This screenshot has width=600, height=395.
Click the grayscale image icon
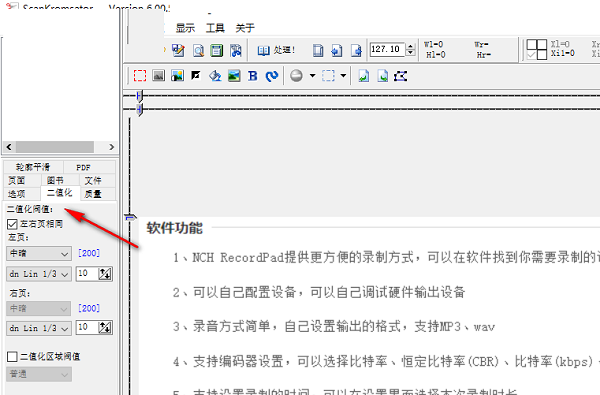[x=158, y=75]
